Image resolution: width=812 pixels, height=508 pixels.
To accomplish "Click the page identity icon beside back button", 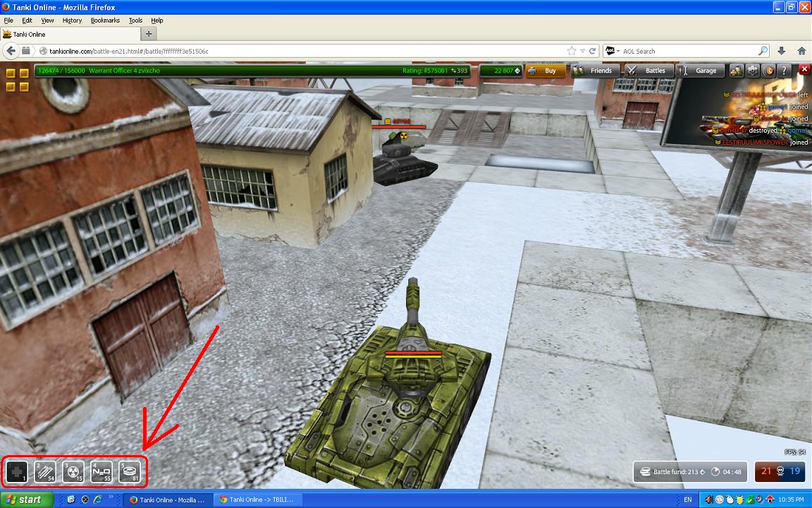I will pyautogui.click(x=26, y=51).
